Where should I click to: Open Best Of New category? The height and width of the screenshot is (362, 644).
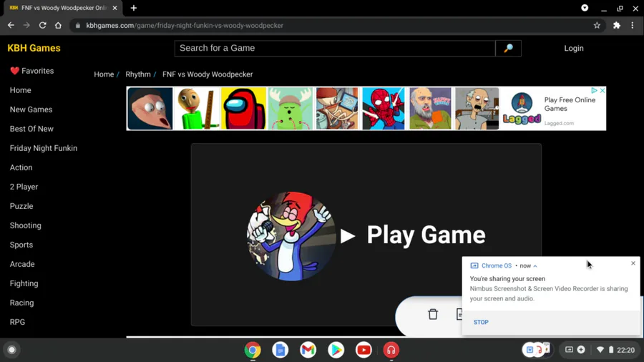(31, 129)
